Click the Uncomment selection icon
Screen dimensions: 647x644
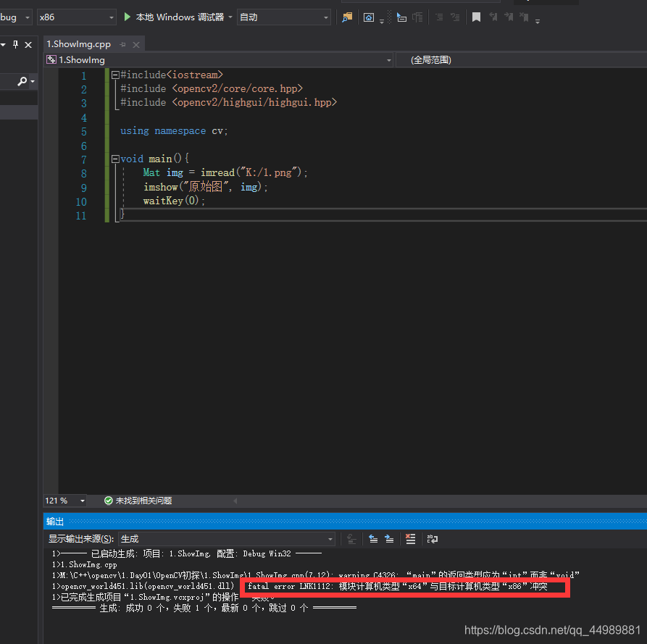pos(455,17)
